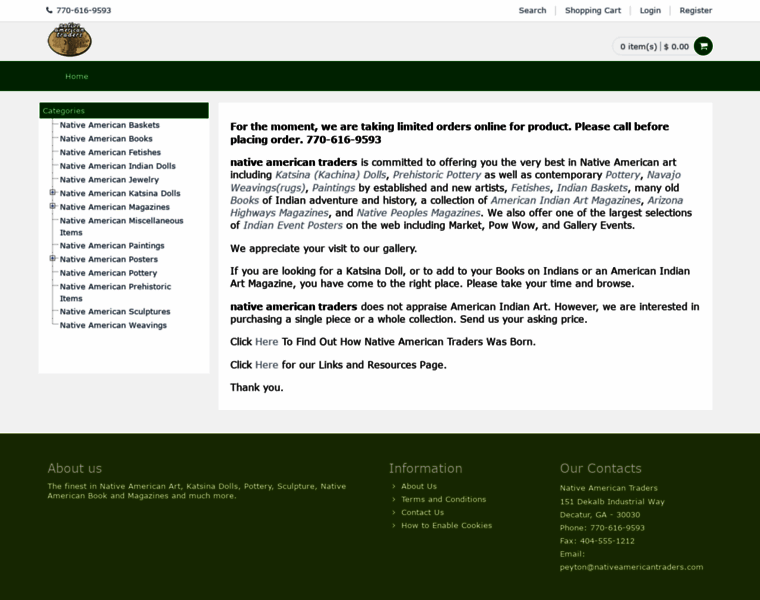The height and width of the screenshot is (600, 760).
Task: Open the Indian Baskets link
Action: point(592,188)
